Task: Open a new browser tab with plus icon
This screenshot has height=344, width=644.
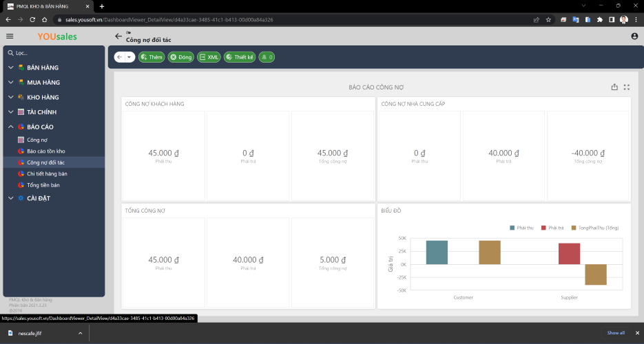Action: pos(102,6)
